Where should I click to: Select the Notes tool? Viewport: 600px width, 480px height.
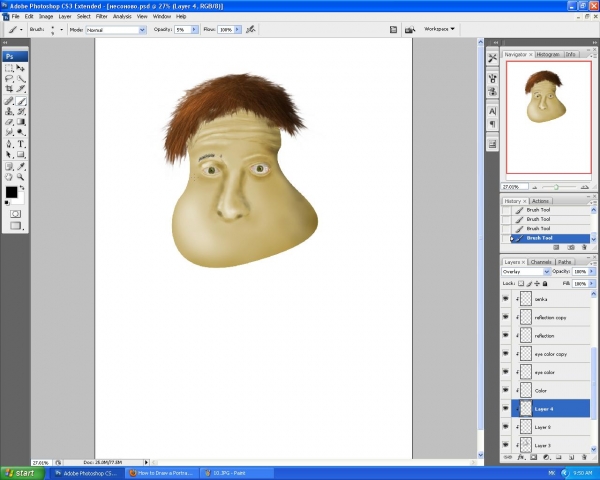click(x=9, y=167)
